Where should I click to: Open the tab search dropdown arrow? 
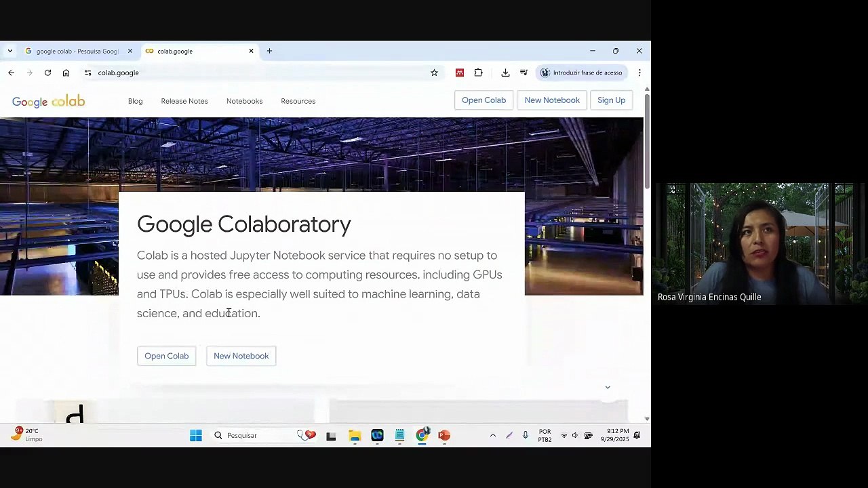(9, 51)
